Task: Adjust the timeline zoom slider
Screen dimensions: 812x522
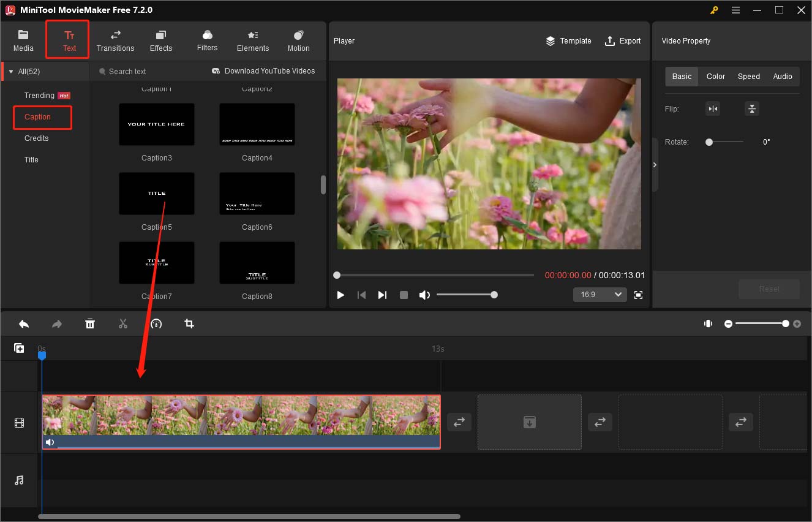Action: (x=762, y=323)
